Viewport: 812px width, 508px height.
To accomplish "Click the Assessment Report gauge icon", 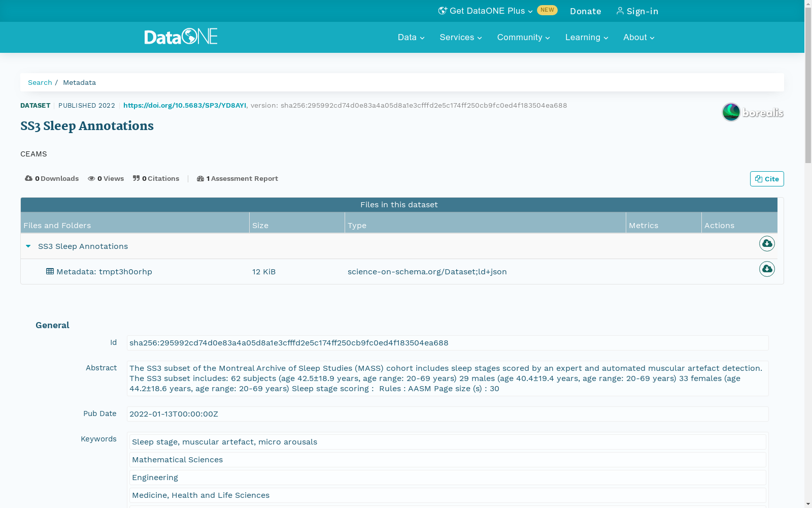I will click(200, 178).
